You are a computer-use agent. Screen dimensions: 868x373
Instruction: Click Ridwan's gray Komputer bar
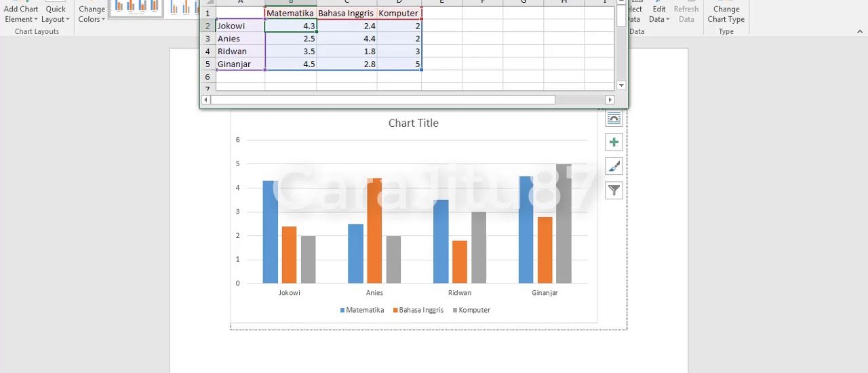[x=479, y=248]
